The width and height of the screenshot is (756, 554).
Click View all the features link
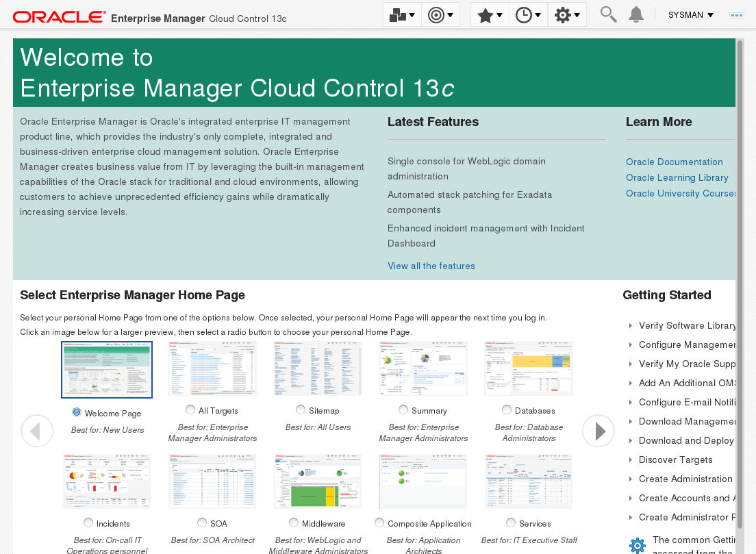[431, 266]
